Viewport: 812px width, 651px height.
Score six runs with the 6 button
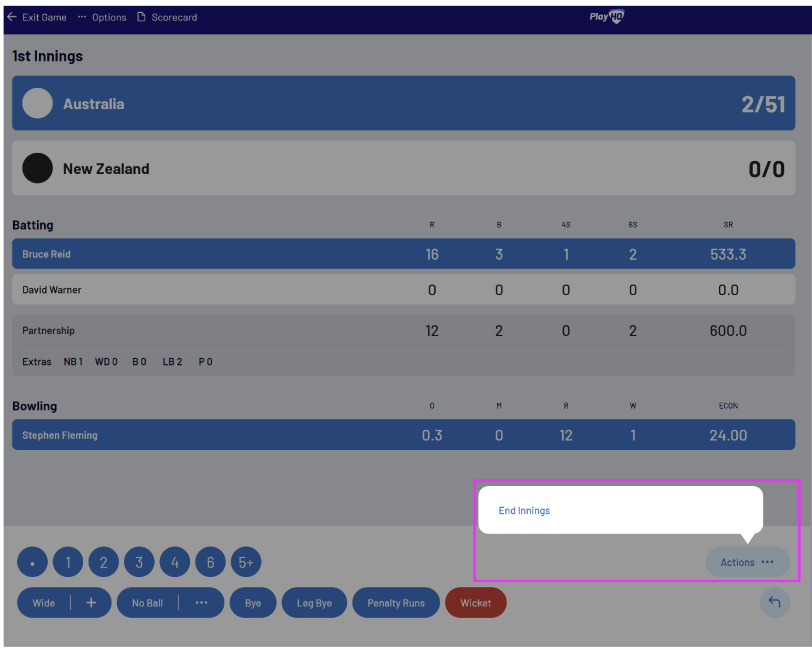(210, 562)
